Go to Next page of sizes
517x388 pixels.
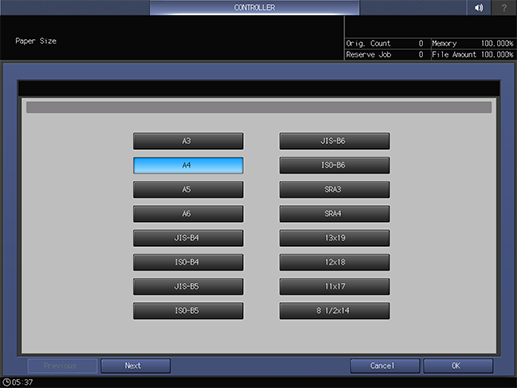(x=136, y=366)
